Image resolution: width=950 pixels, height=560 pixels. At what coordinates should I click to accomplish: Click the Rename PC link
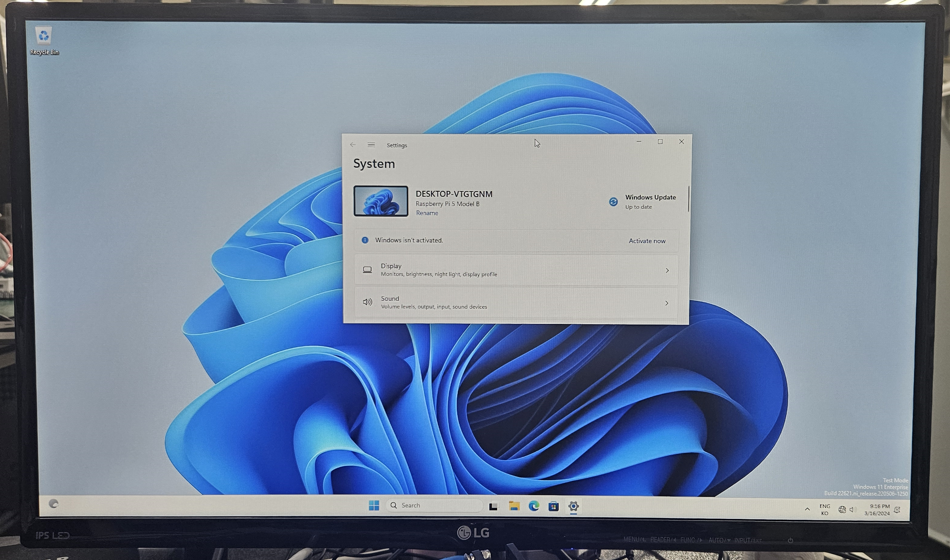point(427,213)
